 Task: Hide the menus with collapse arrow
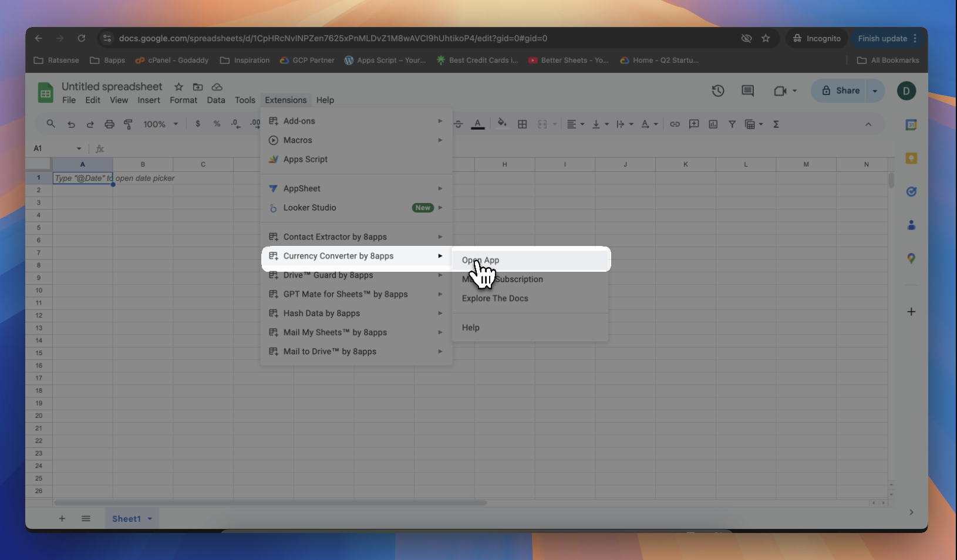pyautogui.click(x=868, y=124)
